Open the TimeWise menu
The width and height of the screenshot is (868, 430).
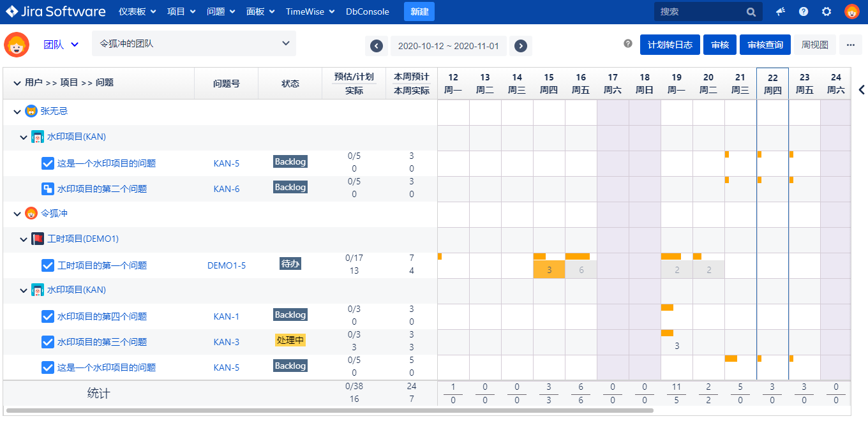coord(310,11)
